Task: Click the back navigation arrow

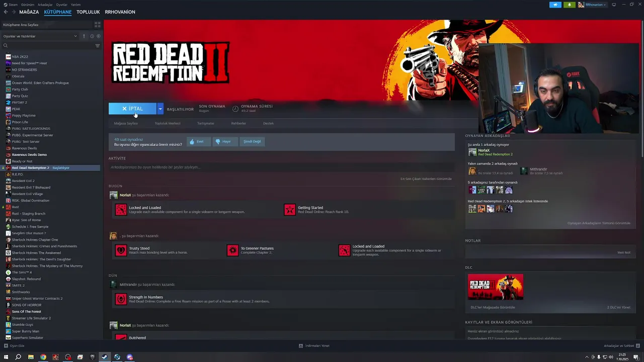Action: [x=6, y=12]
